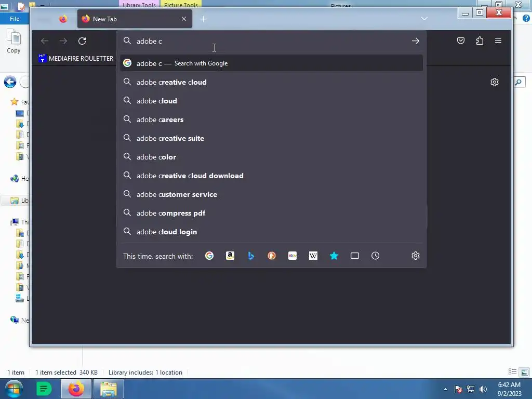
Task: Go forward with Firefox's forward arrow
Action: [x=63, y=41]
